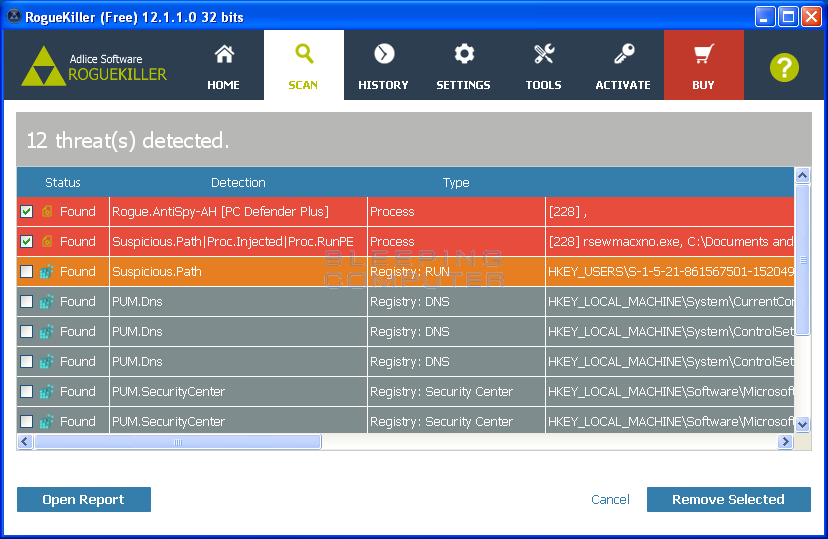Uncheck the Suspicious.Path|Proc.Injected row checkbox
Viewport: 828px width, 539px height.
[x=26, y=242]
